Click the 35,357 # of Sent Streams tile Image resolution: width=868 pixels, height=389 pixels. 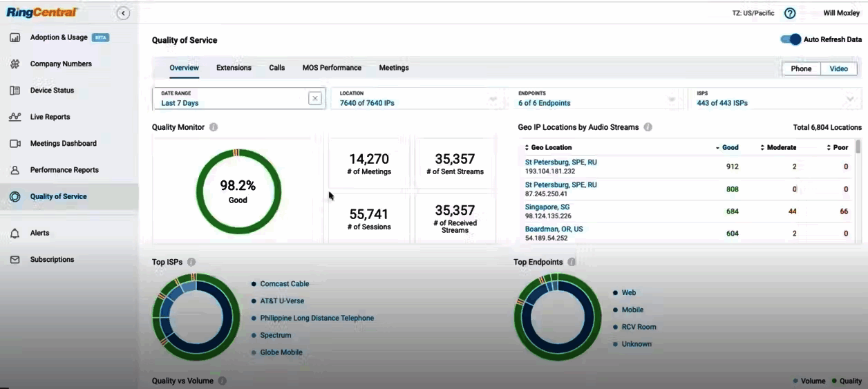click(455, 164)
